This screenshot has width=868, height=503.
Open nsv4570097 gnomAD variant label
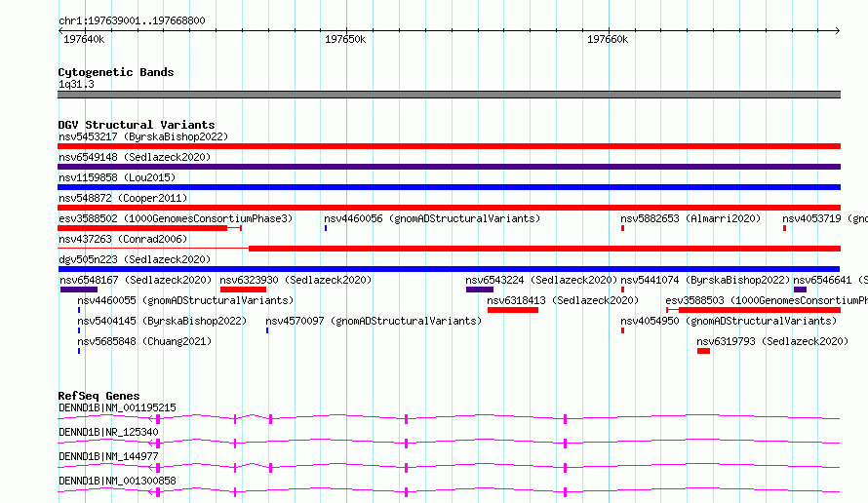pyautogui.click(x=374, y=321)
